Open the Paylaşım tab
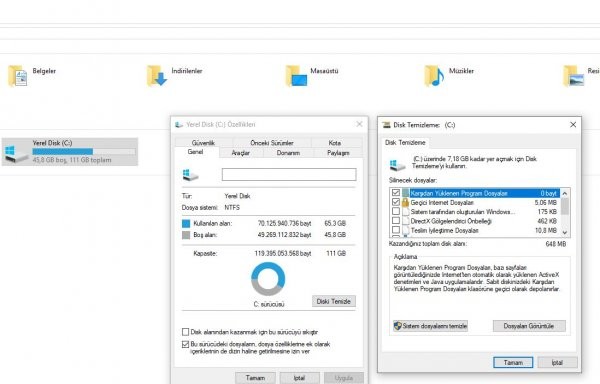The height and width of the screenshot is (384, 600). [338, 153]
